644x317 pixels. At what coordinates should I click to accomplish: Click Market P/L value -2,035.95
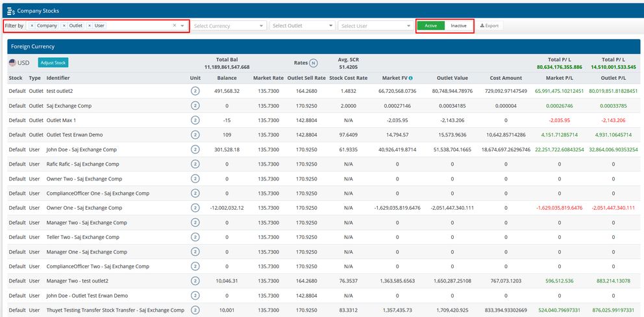point(559,120)
